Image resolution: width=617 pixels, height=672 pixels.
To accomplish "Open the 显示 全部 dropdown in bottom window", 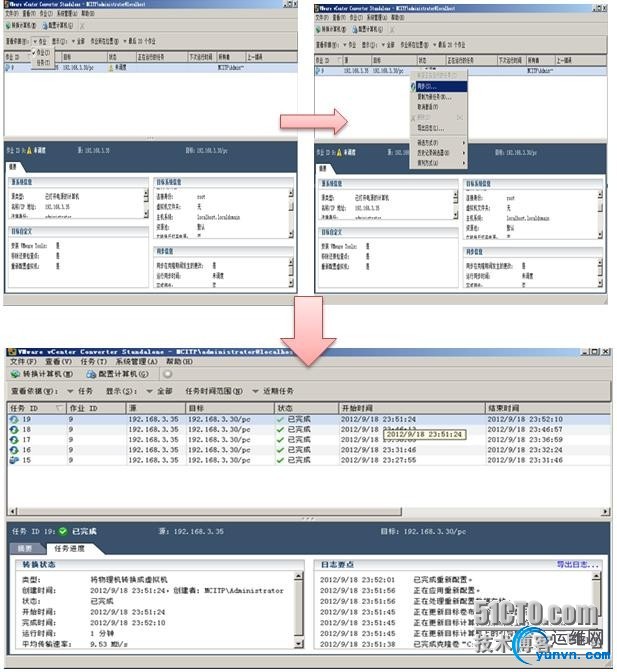I will (159, 391).
